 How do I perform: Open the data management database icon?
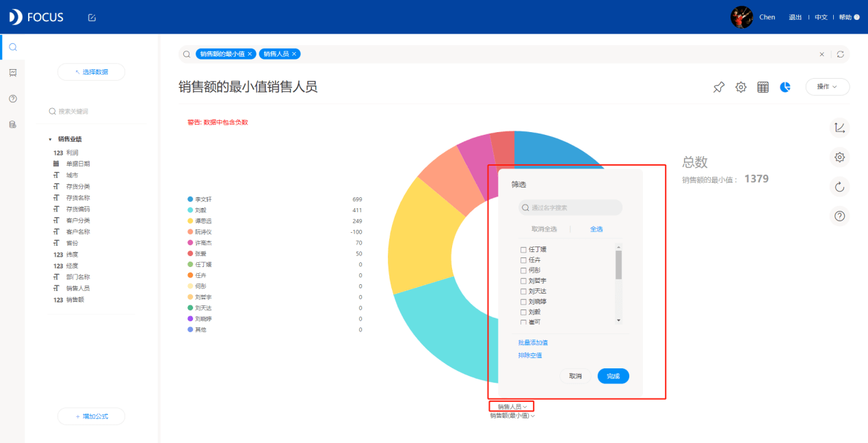tap(12, 125)
